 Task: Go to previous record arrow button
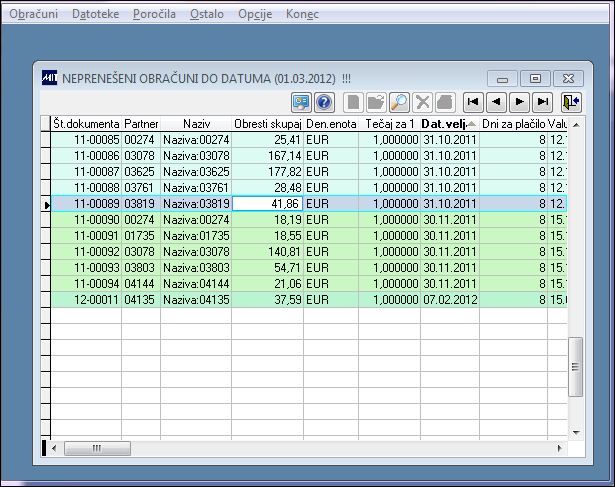tap(496, 102)
